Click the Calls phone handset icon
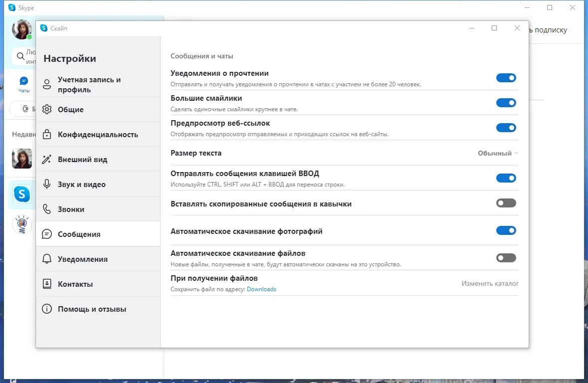This screenshot has width=588, height=383. click(x=47, y=209)
